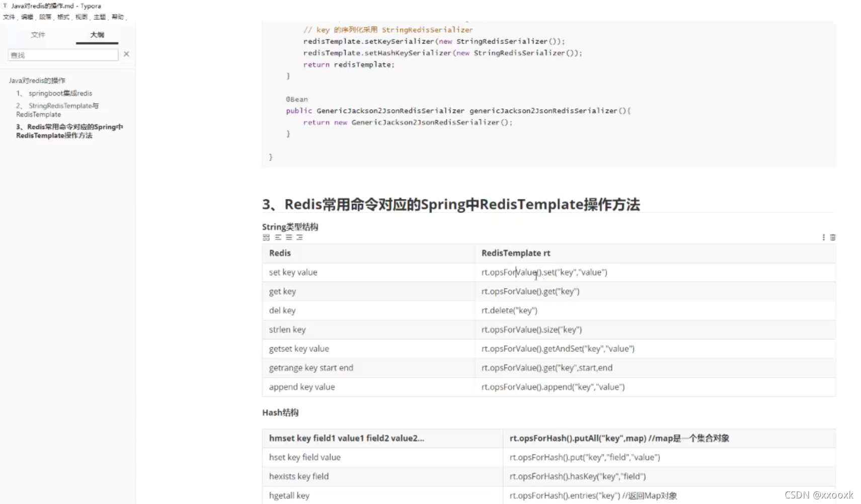Open the 文件 menu in menu bar

point(9,17)
